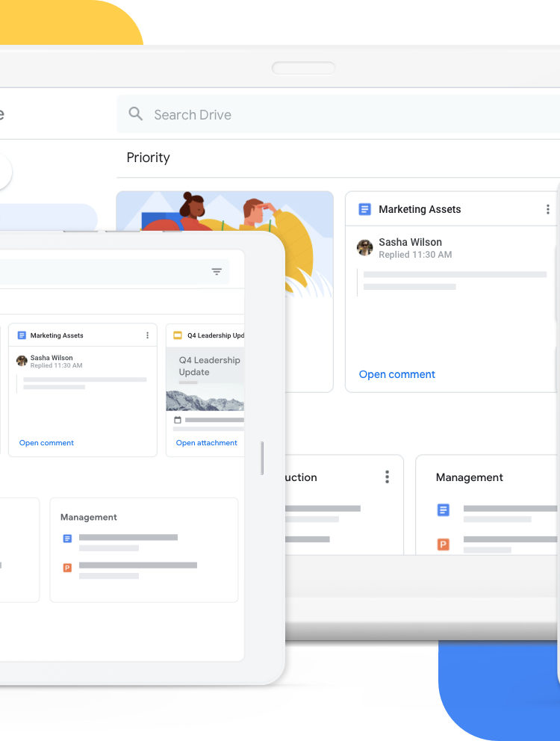Type in the Search Drive field
The height and width of the screenshot is (741, 560).
click(299, 114)
